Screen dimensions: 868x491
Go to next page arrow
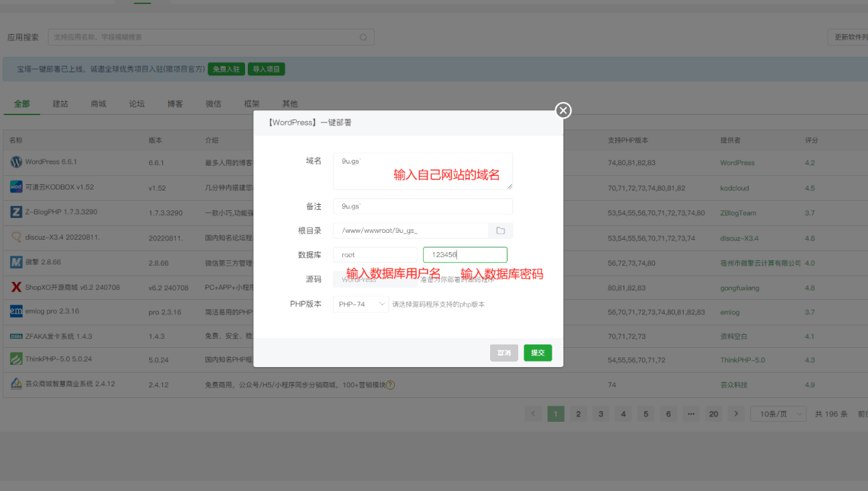click(x=736, y=414)
